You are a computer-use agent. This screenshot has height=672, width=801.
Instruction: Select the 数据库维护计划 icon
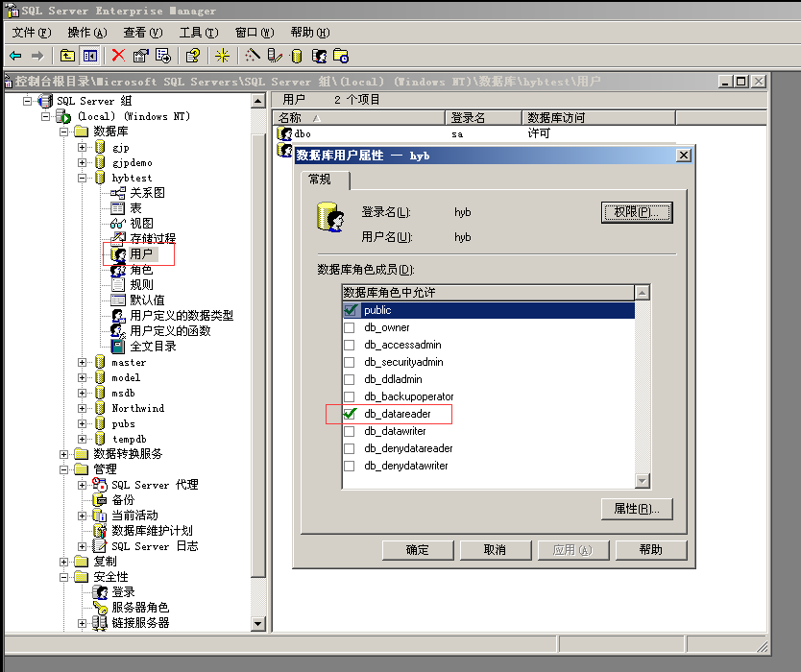pos(100,531)
